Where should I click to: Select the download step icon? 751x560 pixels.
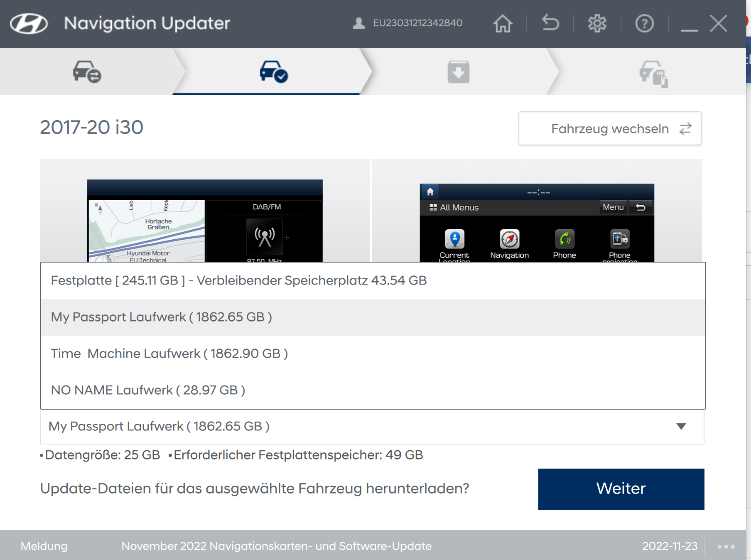pos(458,71)
